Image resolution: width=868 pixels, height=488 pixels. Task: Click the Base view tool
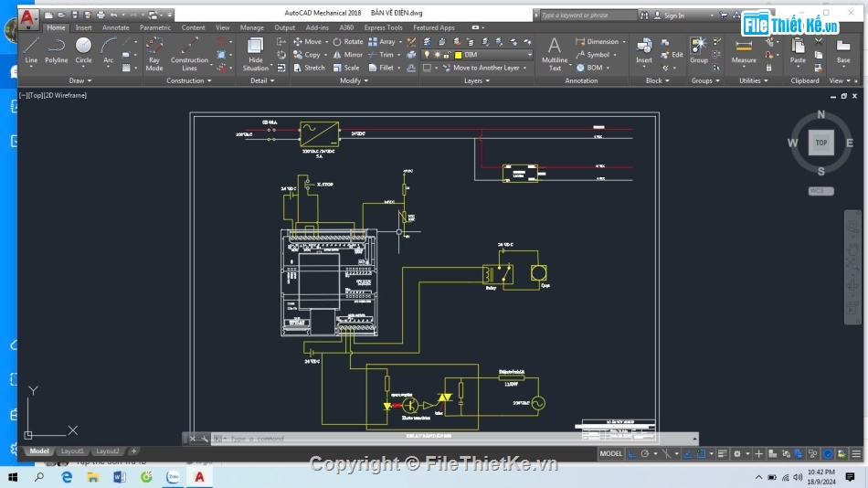[x=843, y=50]
